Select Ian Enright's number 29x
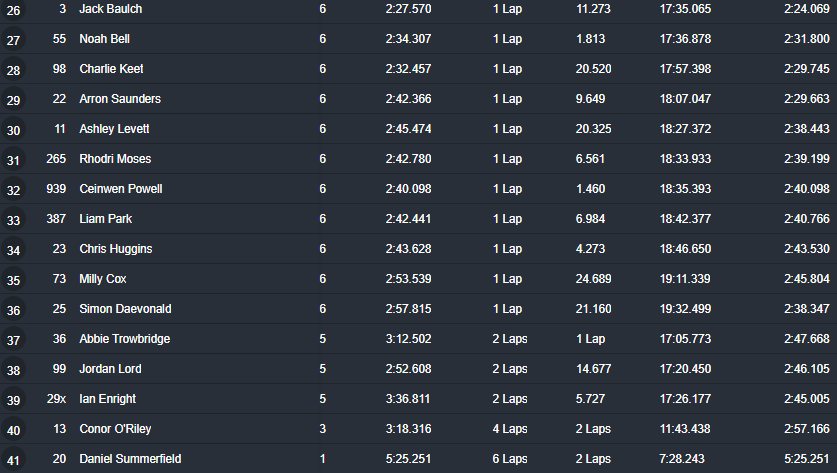Image resolution: width=837 pixels, height=473 pixels. [x=56, y=399]
